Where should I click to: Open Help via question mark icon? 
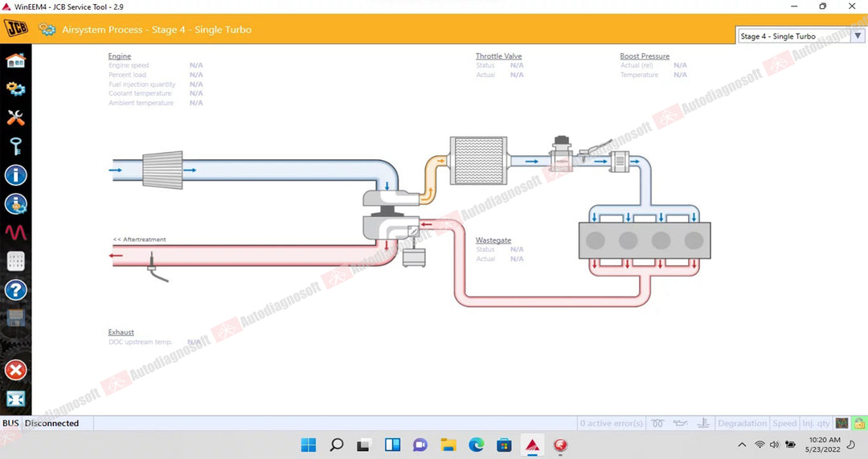(15, 289)
